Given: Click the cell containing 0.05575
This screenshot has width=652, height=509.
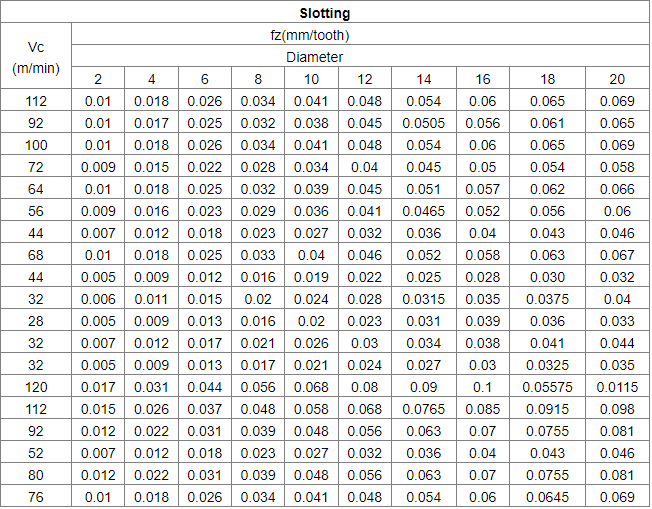Looking at the screenshot, I should (x=547, y=387).
